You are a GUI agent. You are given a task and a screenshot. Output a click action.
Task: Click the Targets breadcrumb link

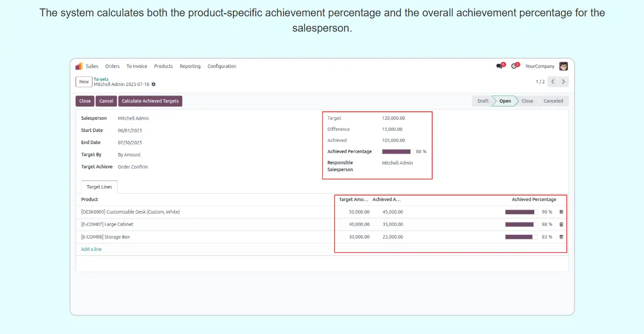pyautogui.click(x=101, y=79)
